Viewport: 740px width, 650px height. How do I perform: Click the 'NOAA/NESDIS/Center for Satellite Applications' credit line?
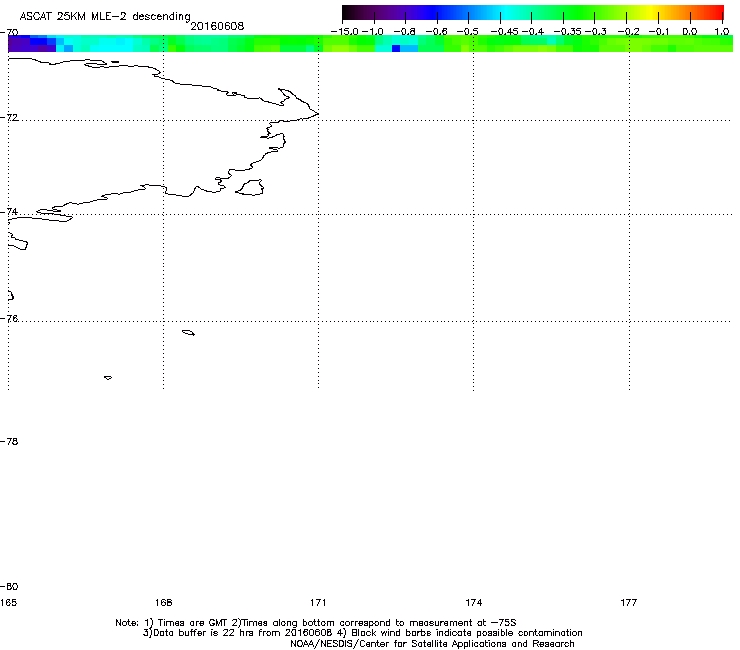[432, 644]
